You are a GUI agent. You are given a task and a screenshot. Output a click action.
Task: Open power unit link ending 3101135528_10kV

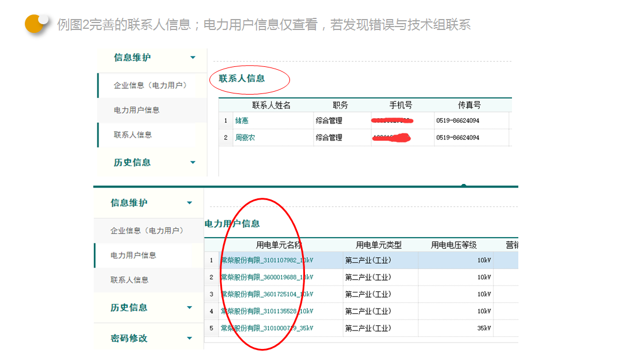(267, 311)
